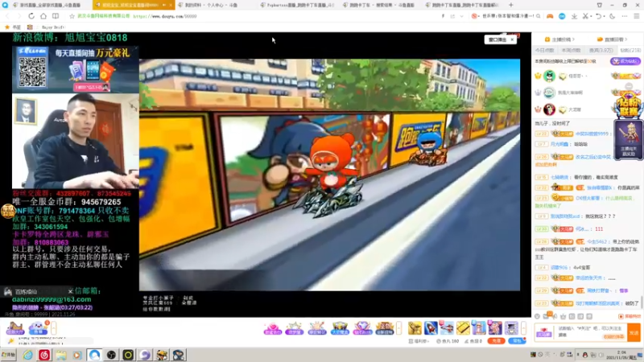Collapse the diamond fan league widget

(x=629, y=86)
